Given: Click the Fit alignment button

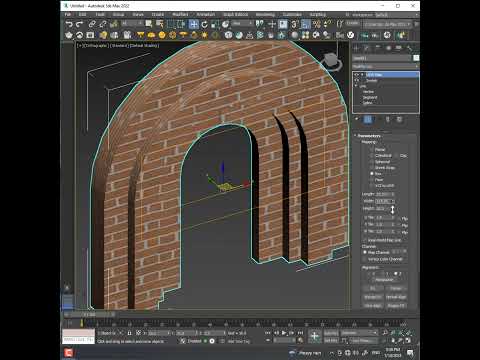Looking at the screenshot, I should [x=373, y=288].
